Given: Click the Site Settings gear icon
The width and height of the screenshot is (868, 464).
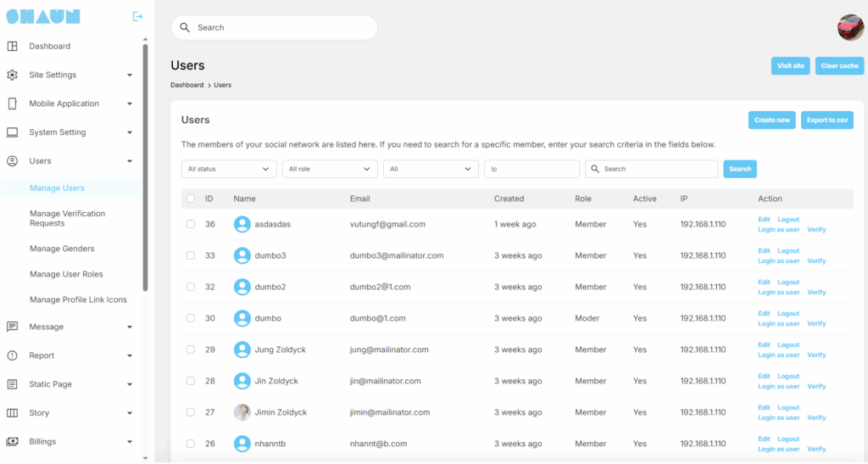Looking at the screenshot, I should 12,75.
